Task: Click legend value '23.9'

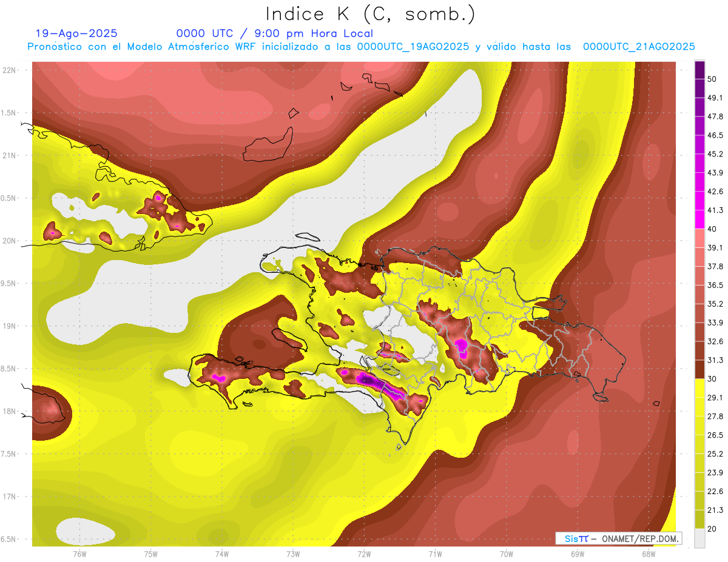Action: 715,472
